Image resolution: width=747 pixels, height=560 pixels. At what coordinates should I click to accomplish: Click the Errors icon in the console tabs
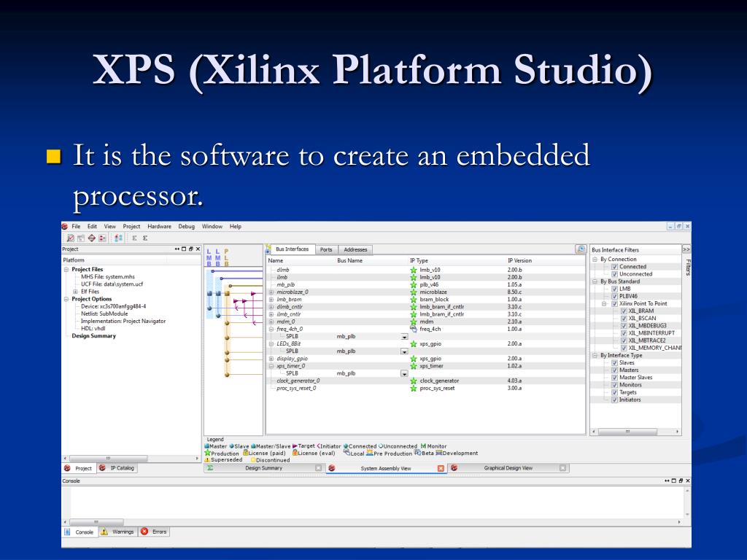tap(144, 532)
